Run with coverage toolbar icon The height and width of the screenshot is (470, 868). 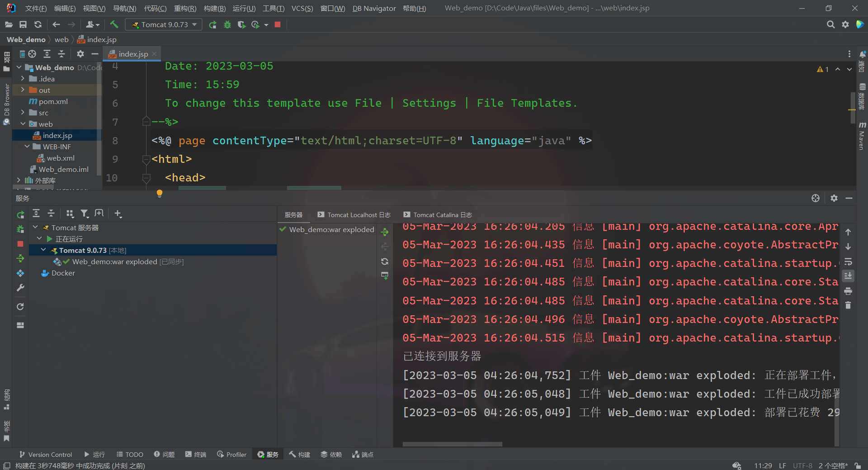(242, 24)
